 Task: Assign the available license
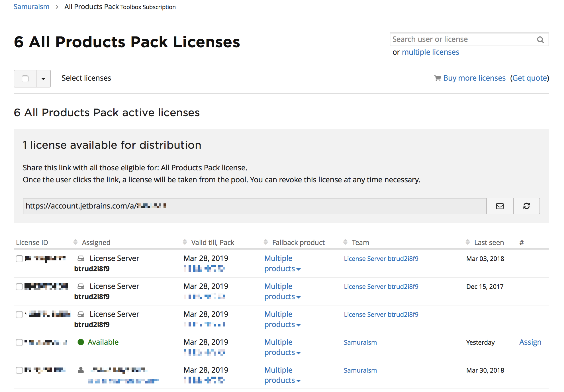coord(530,342)
